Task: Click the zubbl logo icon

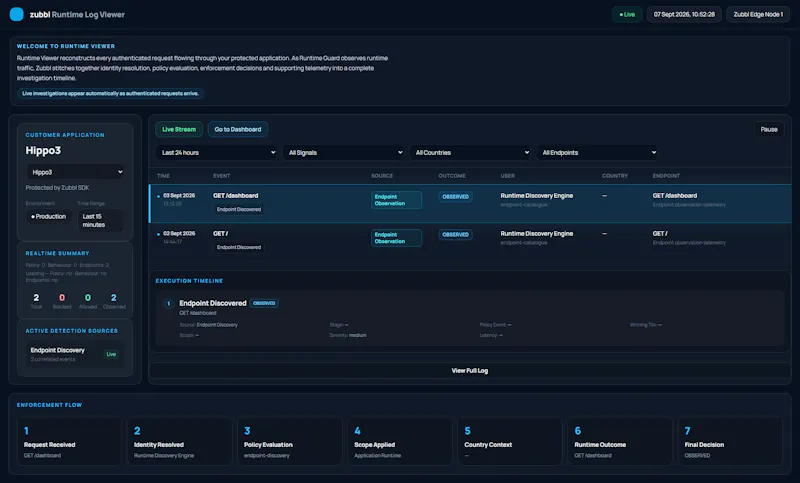Action: point(17,14)
